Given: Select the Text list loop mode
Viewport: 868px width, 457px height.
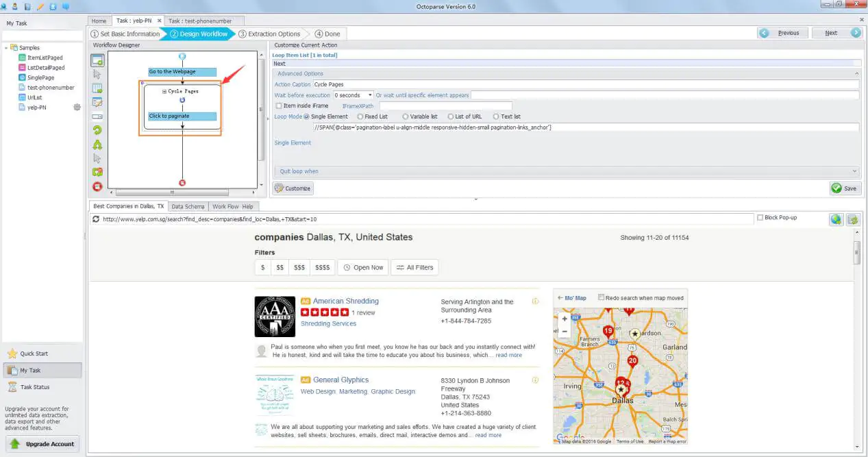Looking at the screenshot, I should click(x=496, y=116).
